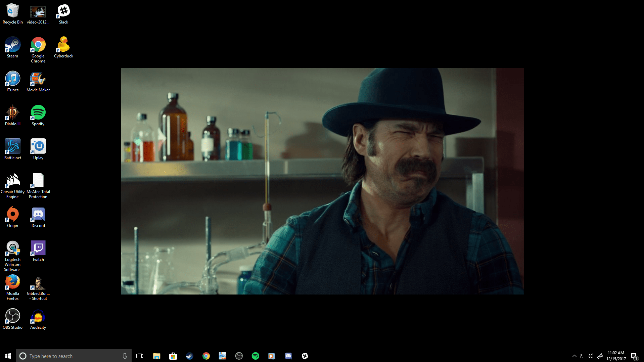Select the McAfee Total Protection shortcut
This screenshot has width=644, height=362.
[x=38, y=186]
